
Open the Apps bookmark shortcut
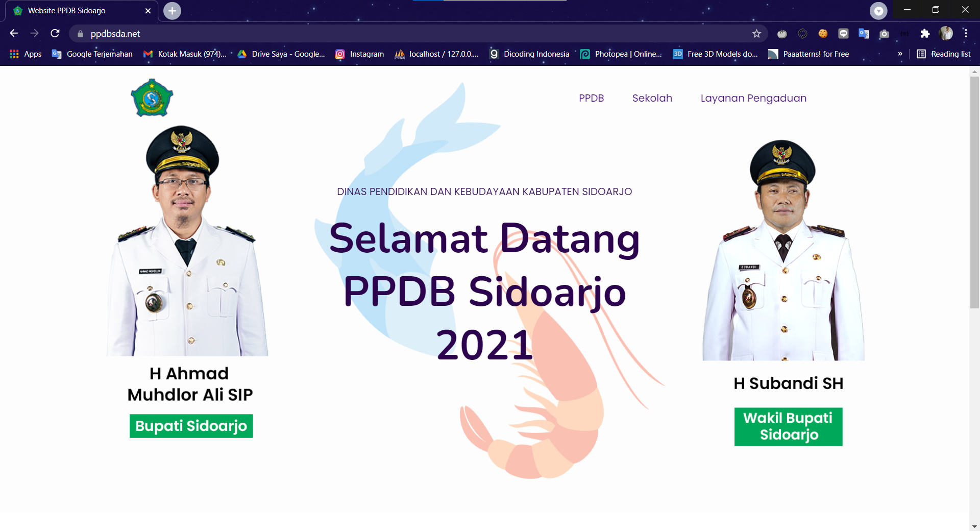point(26,54)
